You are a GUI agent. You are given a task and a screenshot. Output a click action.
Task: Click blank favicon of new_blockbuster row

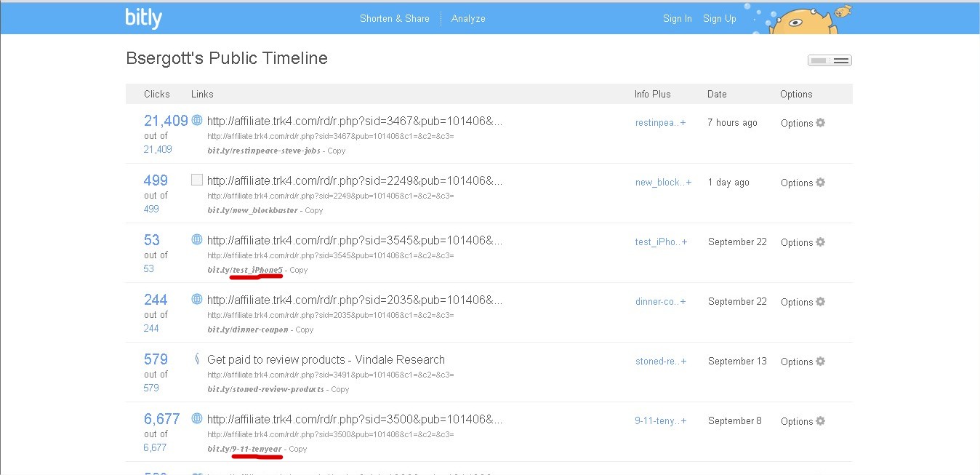[197, 180]
